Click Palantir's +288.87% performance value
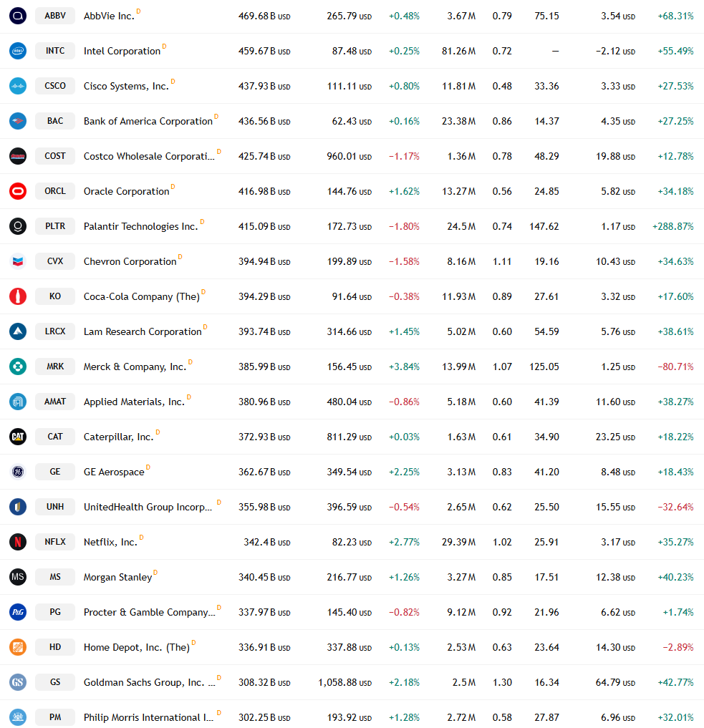Viewport: 704px width, 728px height. pos(673,227)
